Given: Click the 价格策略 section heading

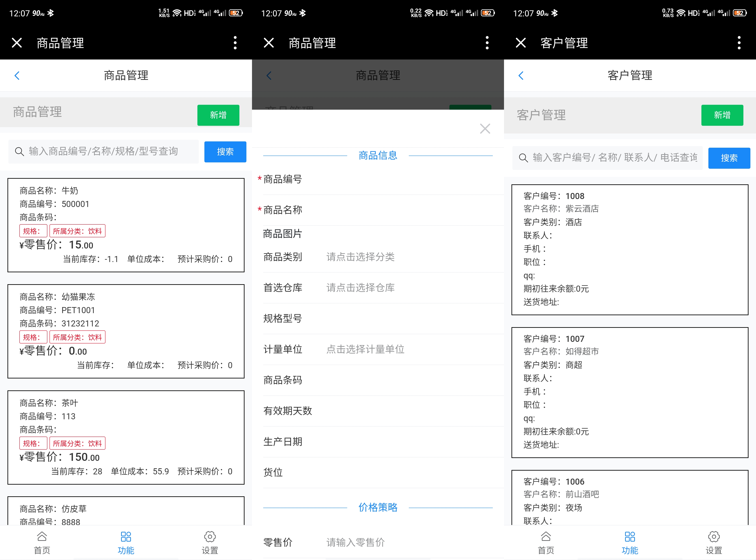Looking at the screenshot, I should [378, 507].
